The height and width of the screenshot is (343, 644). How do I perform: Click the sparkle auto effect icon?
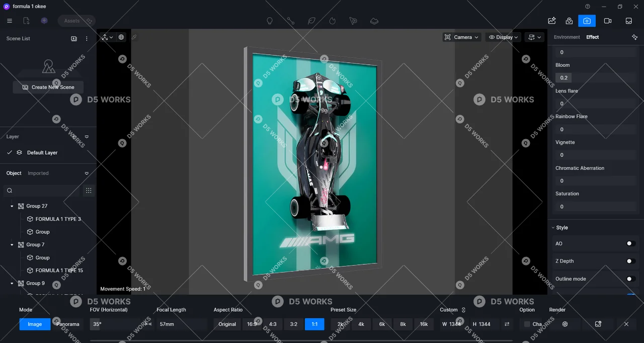tap(634, 37)
